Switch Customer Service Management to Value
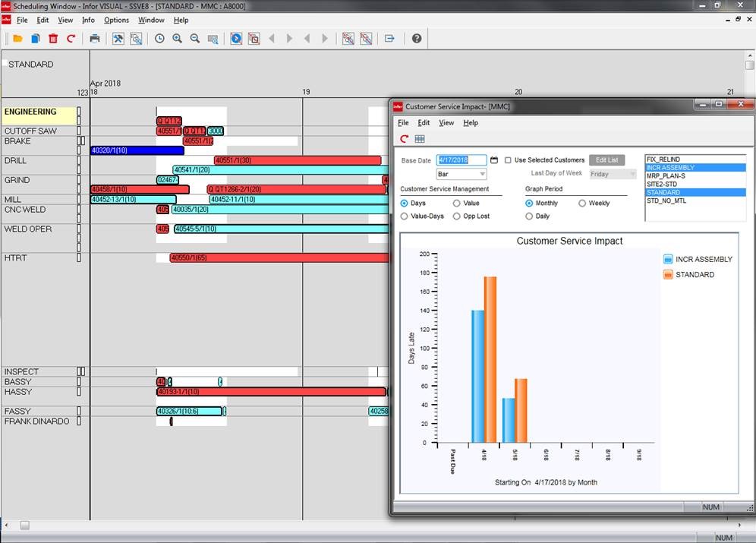 coord(457,203)
